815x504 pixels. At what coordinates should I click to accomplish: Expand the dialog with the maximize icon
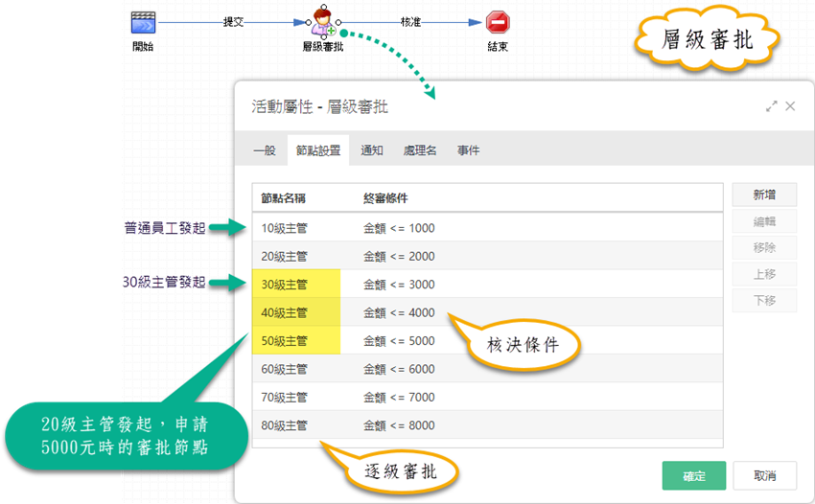tap(771, 106)
